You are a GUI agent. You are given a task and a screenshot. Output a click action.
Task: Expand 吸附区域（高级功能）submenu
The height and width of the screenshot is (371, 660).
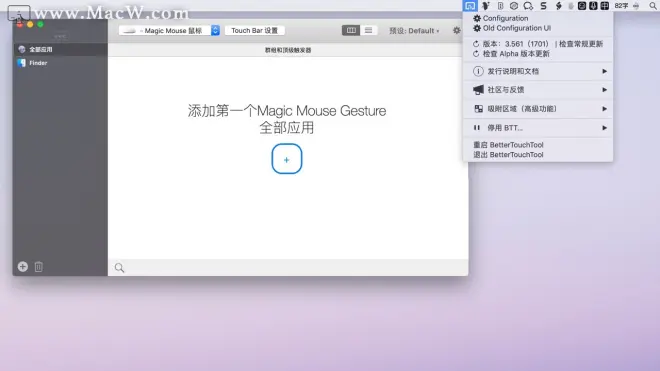pyautogui.click(x=538, y=109)
